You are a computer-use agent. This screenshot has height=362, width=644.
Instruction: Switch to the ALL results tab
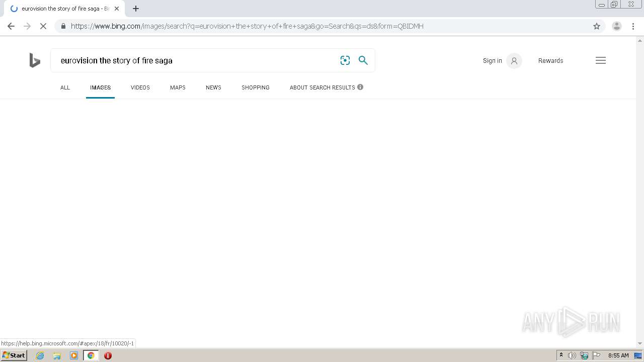click(65, 87)
